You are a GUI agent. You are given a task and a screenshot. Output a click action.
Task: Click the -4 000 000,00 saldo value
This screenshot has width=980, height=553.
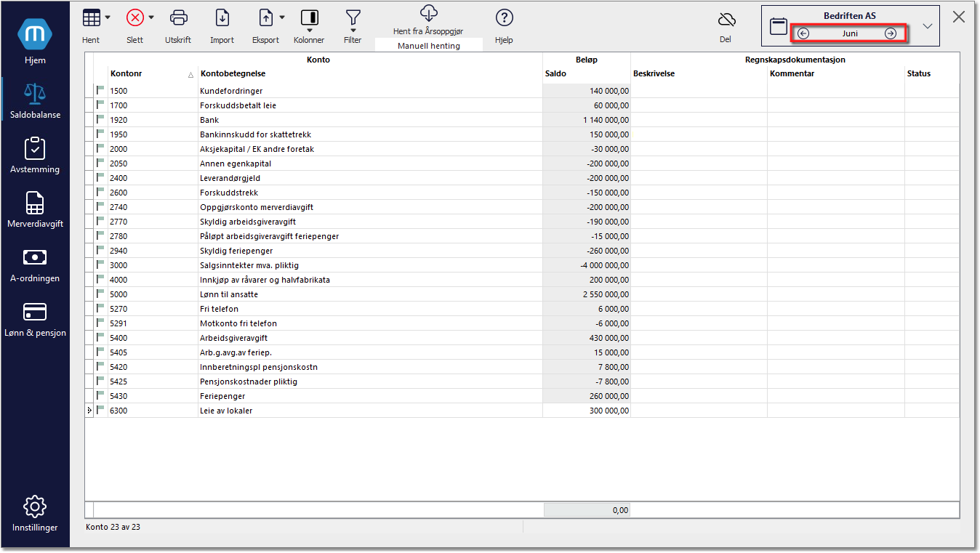point(604,265)
